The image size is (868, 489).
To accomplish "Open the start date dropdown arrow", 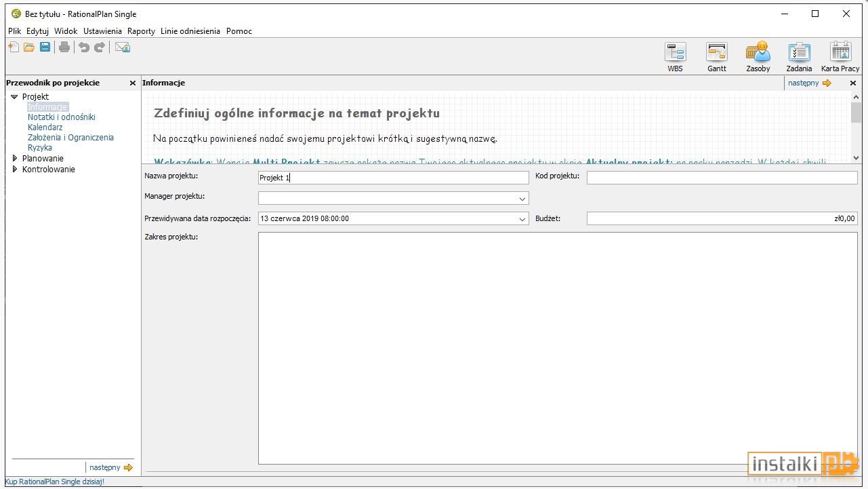I will point(522,218).
